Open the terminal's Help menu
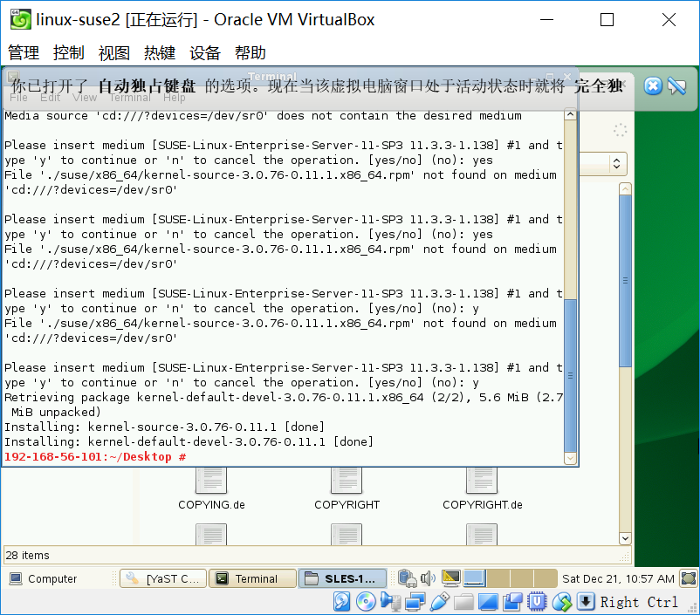 point(174,98)
